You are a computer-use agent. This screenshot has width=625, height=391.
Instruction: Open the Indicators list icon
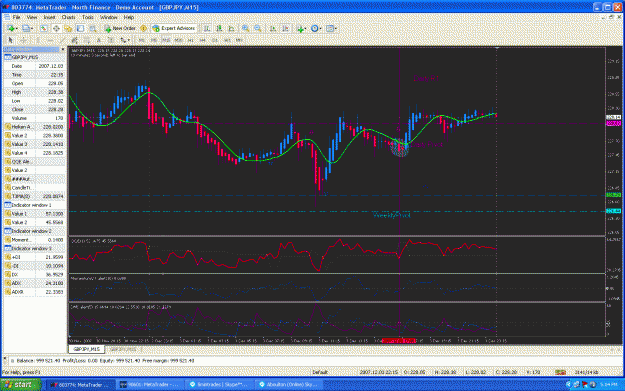click(x=300, y=28)
